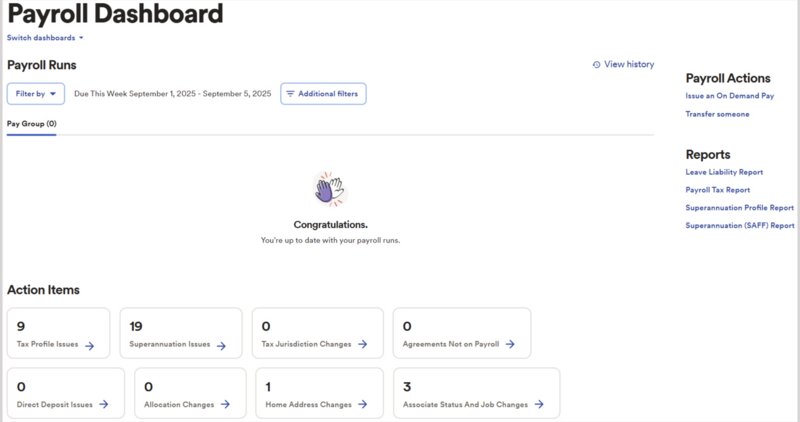The height and width of the screenshot is (422, 800).
Task: Open the Filter by dropdown
Action: click(x=36, y=94)
